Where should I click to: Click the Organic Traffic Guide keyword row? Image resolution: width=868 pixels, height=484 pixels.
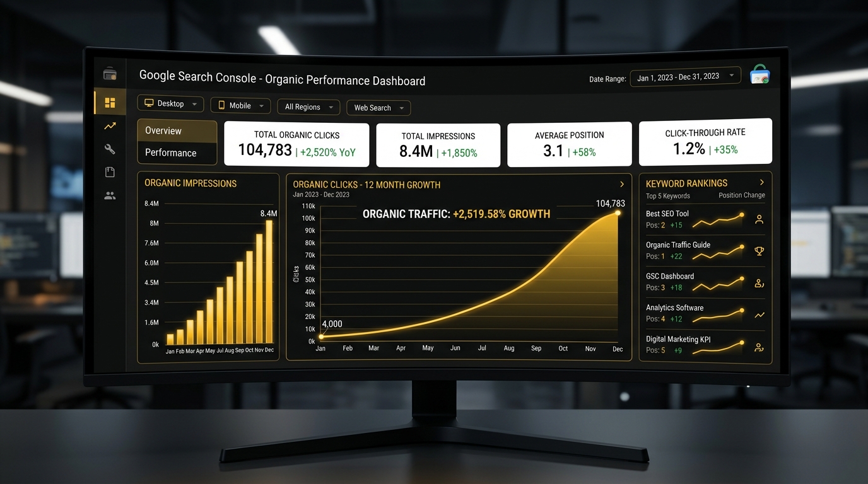(x=705, y=251)
